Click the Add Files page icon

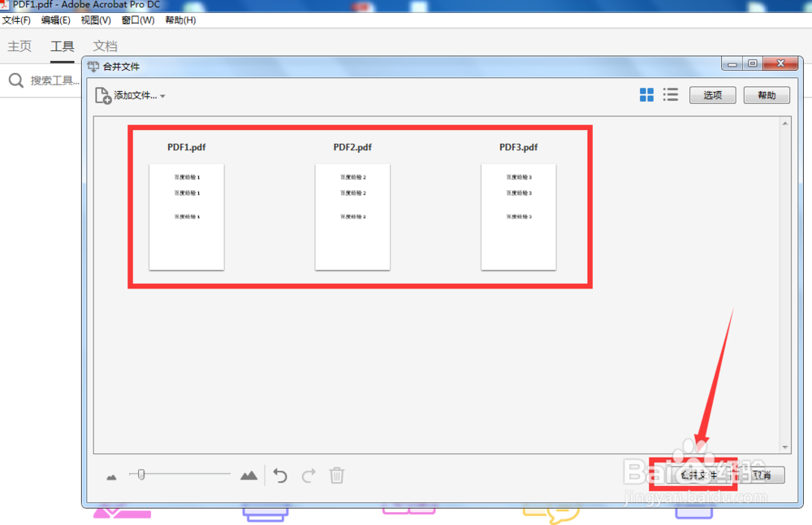click(103, 95)
